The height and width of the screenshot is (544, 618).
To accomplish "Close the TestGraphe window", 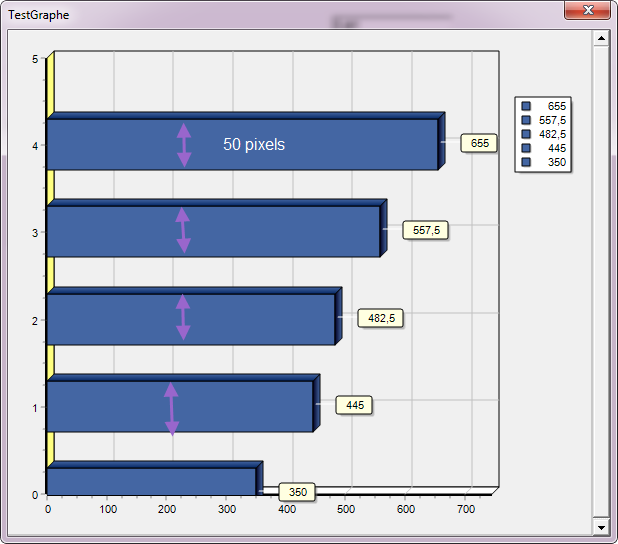I will click(x=588, y=10).
